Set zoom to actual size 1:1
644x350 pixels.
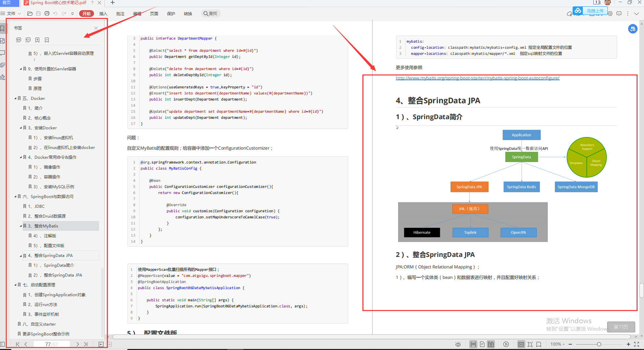(521, 344)
